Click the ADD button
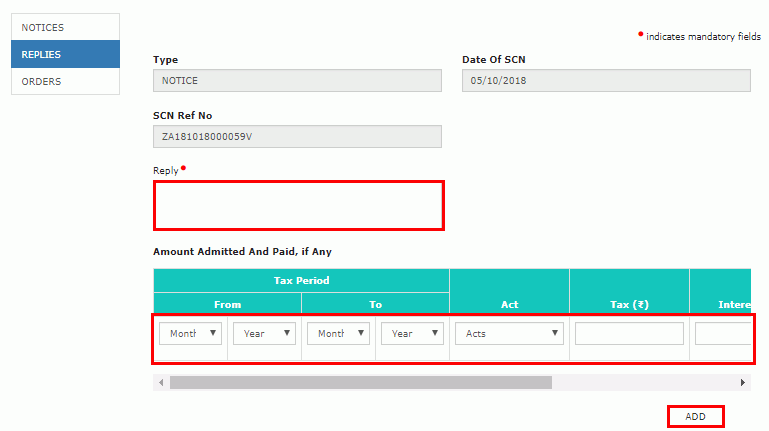Image resolution: width=769 pixels, height=431 pixels. pyautogui.click(x=695, y=416)
